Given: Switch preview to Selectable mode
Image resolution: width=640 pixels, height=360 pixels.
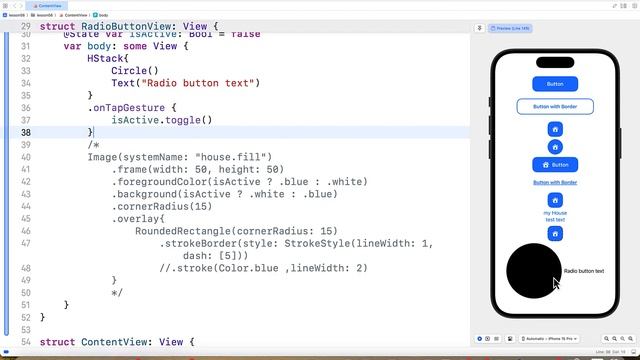Looking at the screenshot, I should (x=487, y=339).
